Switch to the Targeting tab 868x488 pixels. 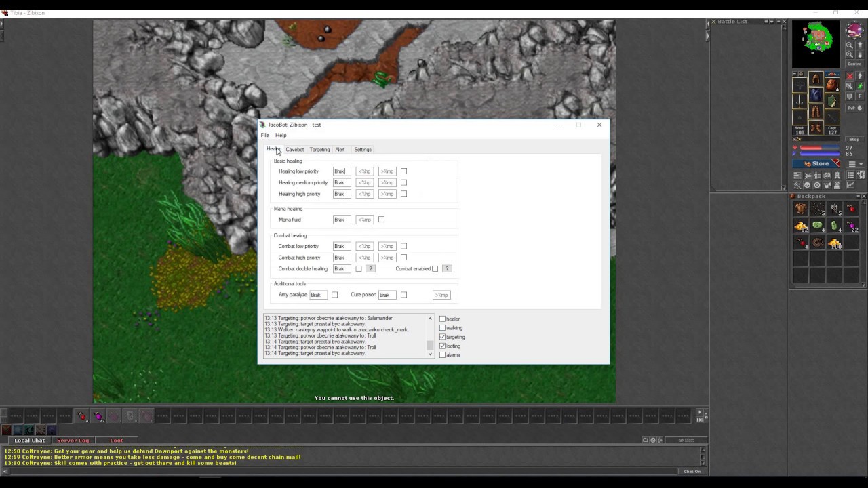(x=319, y=150)
